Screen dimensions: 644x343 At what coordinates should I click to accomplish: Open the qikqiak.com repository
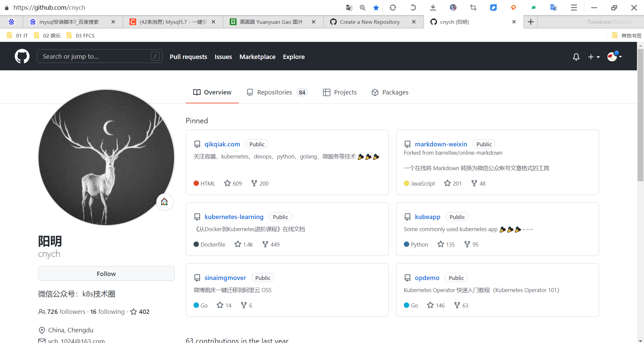coord(222,144)
